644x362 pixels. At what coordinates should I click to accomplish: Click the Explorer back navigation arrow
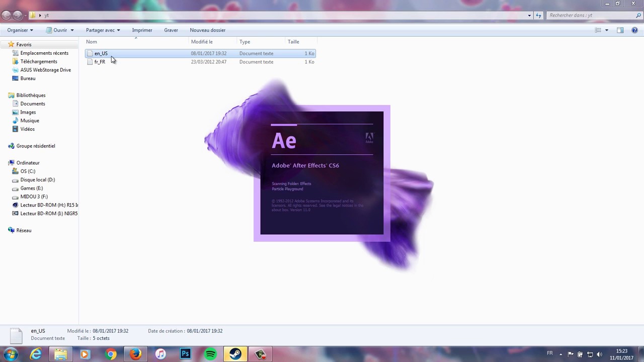(6, 15)
